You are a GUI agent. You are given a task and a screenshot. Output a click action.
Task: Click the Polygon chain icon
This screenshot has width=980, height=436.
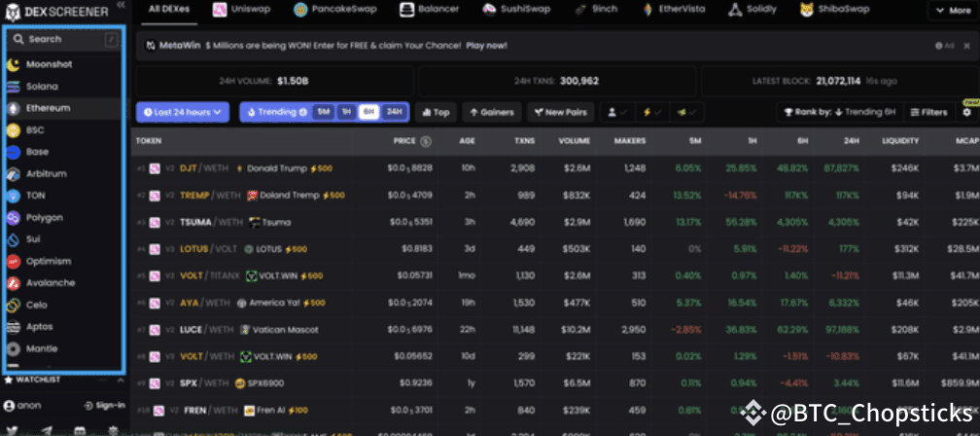point(14,217)
